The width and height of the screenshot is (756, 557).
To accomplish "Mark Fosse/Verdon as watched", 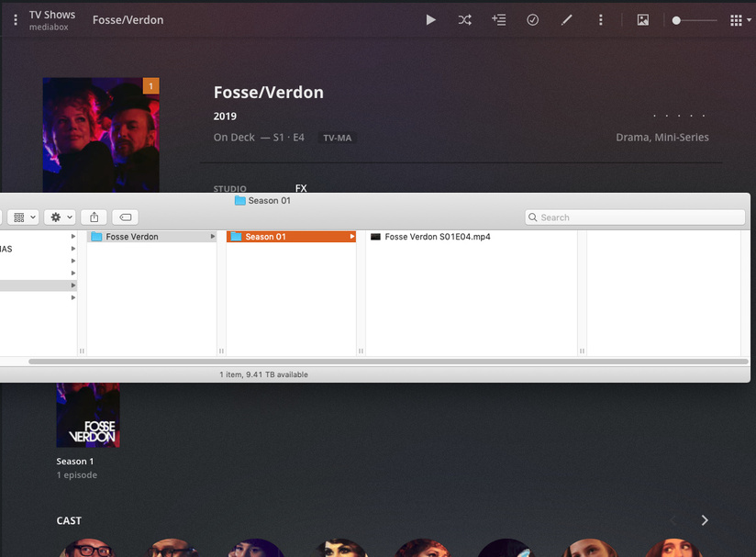I will (x=533, y=20).
